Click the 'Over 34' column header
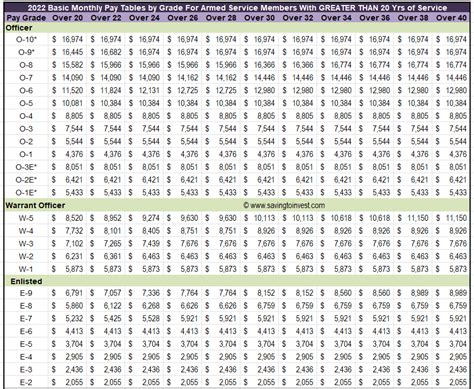The width and height of the screenshot is (474, 389). pos(336,18)
